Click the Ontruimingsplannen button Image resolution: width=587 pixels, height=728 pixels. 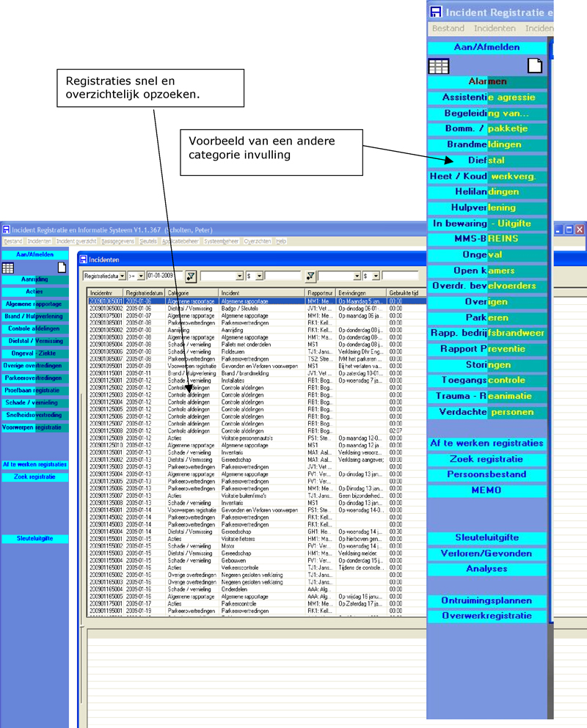pyautogui.click(x=487, y=600)
